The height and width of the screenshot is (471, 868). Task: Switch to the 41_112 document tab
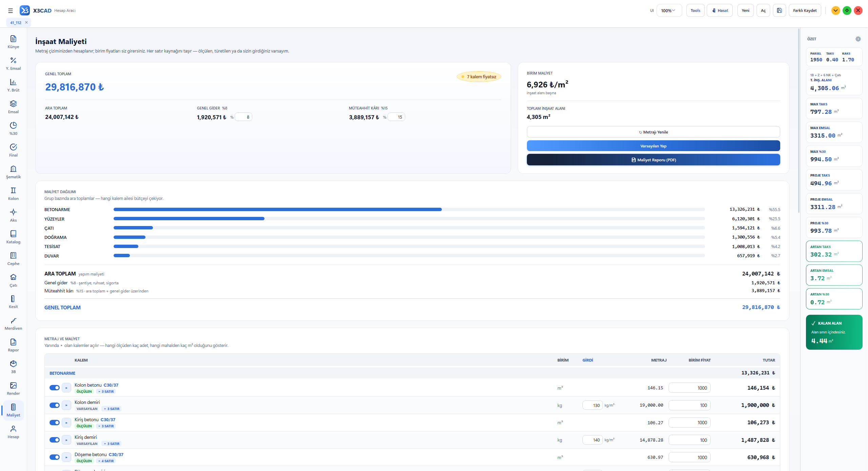click(16, 23)
